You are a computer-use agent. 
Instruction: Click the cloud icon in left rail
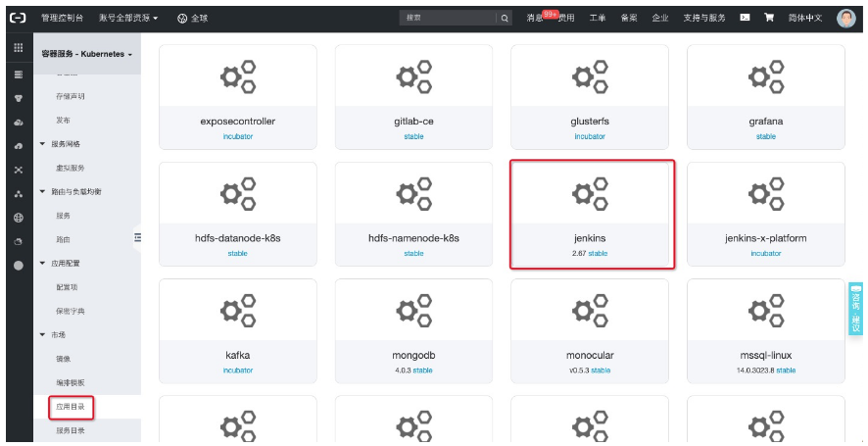tap(19, 123)
